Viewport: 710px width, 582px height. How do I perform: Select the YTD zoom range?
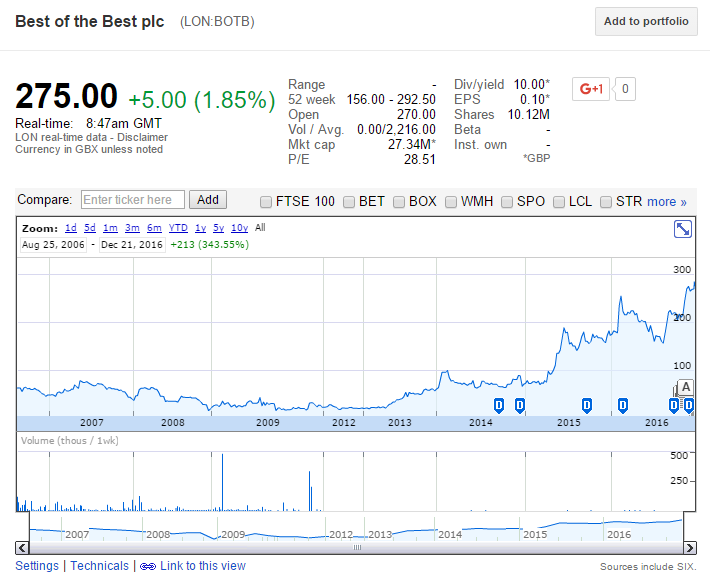pyautogui.click(x=178, y=228)
